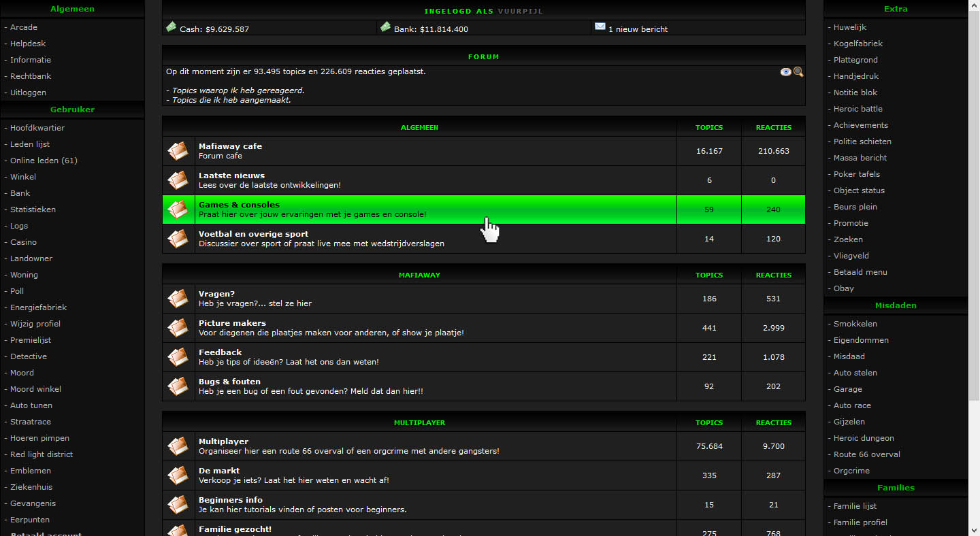Screen dimensions: 980x536
Task: Open Familie lijst under Families
Action: 855,506
